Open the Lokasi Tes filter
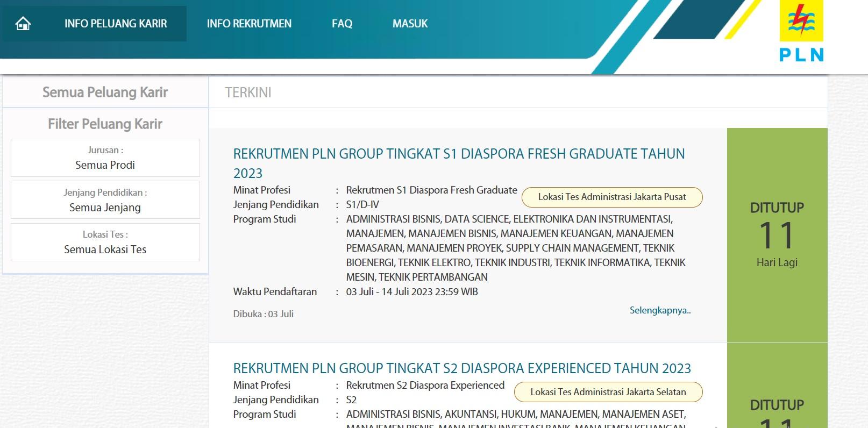 coord(105,242)
